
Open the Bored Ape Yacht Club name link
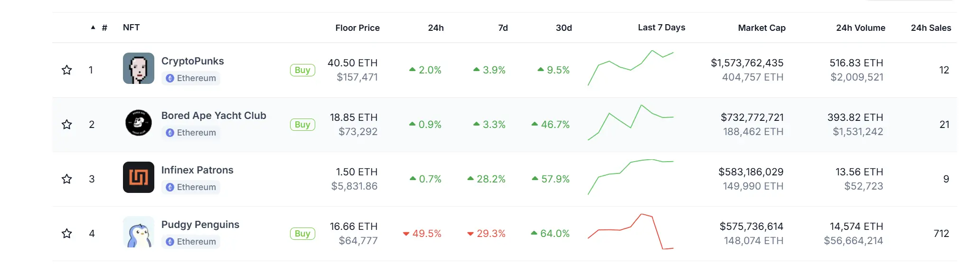point(214,116)
